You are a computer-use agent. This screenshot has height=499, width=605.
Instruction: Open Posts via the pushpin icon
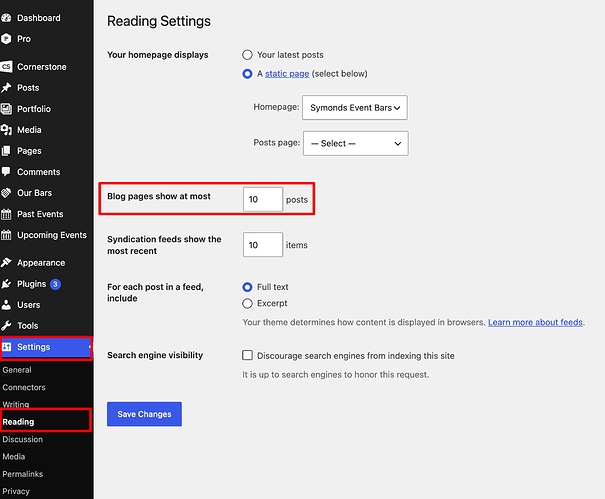click(x=6, y=88)
